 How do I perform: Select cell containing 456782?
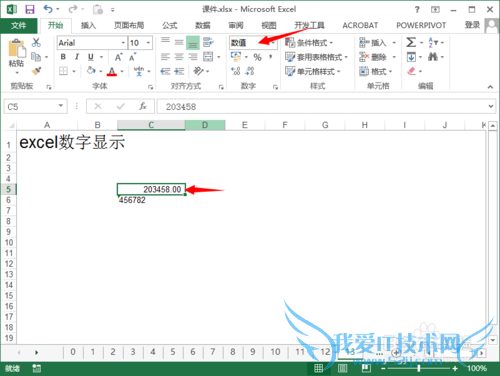pyautogui.click(x=151, y=200)
